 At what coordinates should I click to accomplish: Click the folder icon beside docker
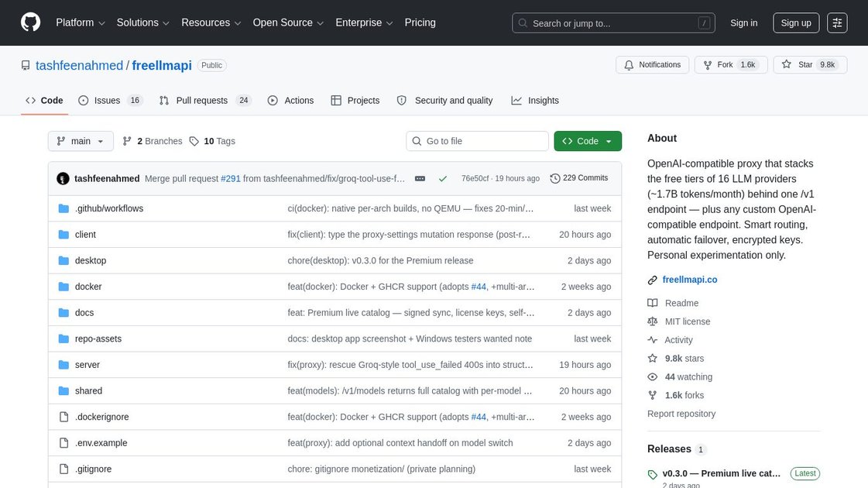63,287
